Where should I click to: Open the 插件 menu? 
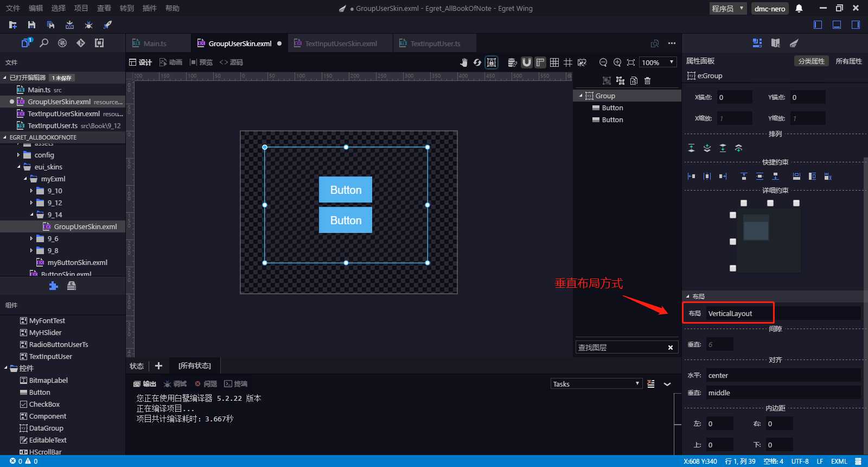pyautogui.click(x=150, y=8)
